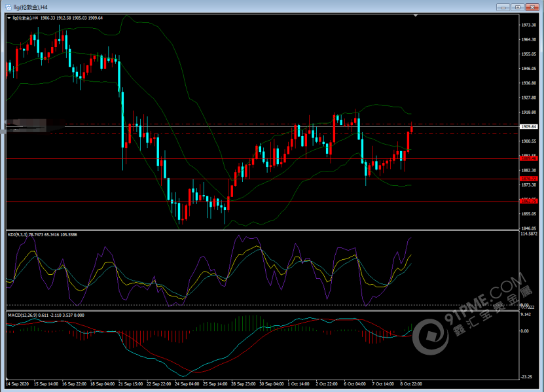The width and height of the screenshot is (544, 392).
Task: Click the 6 Oct 04:00 time label
Action: click(355, 384)
